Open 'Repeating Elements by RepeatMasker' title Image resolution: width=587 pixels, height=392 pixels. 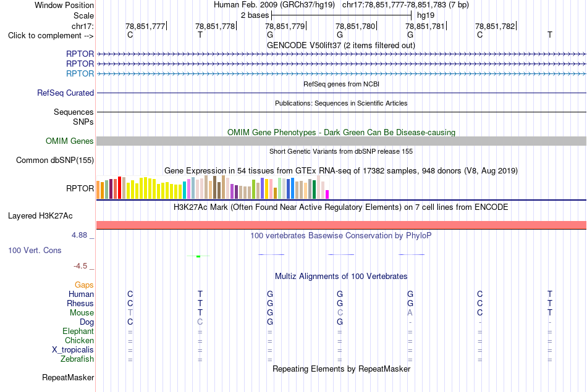pyautogui.click(x=341, y=369)
